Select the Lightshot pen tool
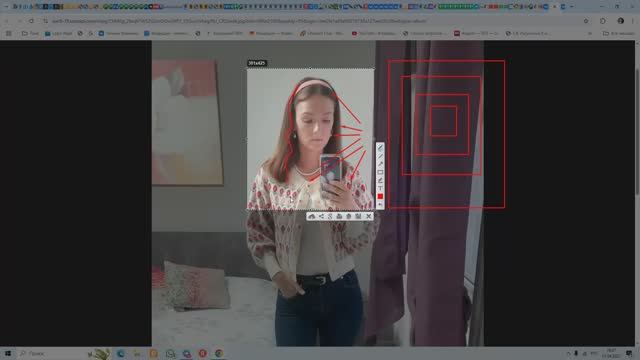Viewport: 640px width, 360px height. tap(380, 147)
